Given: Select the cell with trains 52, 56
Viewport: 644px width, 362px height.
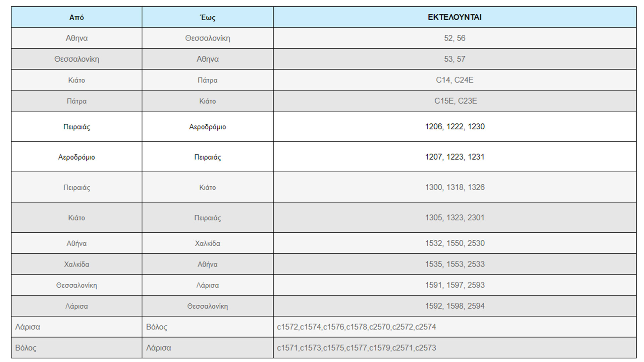Looking at the screenshot, I should (x=454, y=38).
